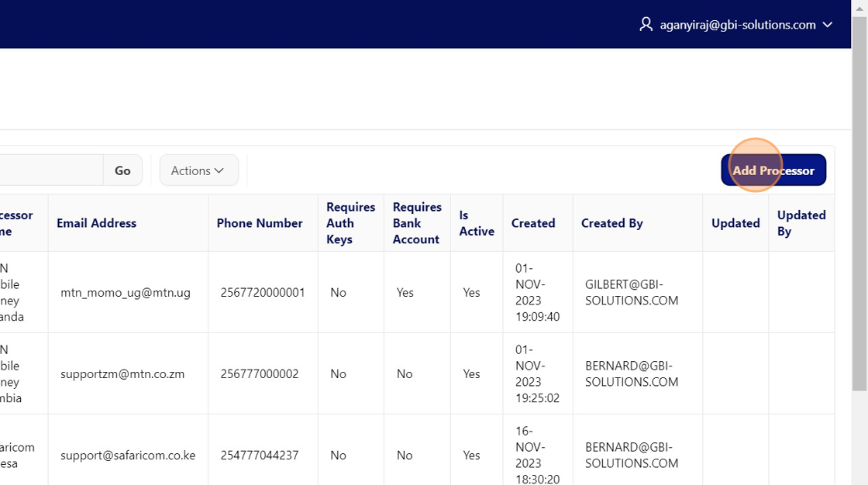The width and height of the screenshot is (868, 485).
Task: Open the aganyiraj@gbi-solutions.com user menu
Action: pos(737,25)
